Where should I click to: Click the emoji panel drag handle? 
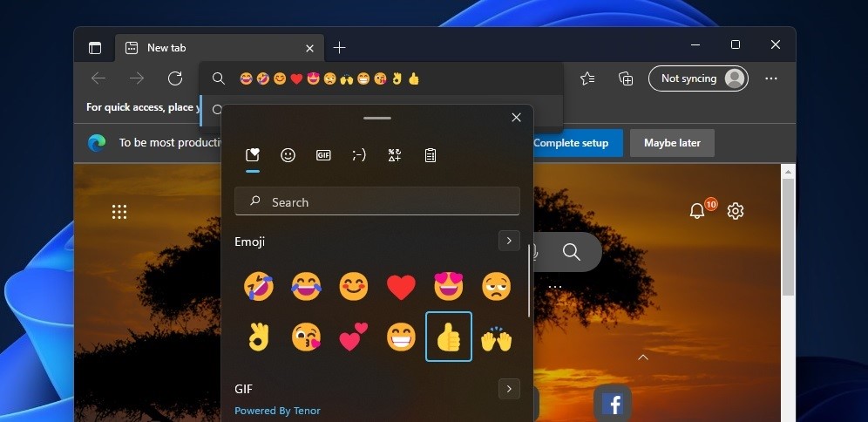click(377, 118)
